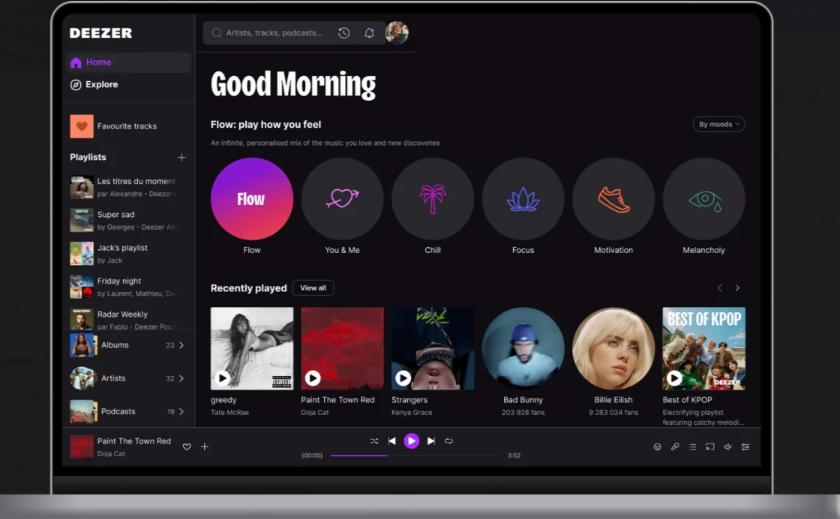840x519 pixels.
Task: Open Favourite tracks heart tile
Action: [x=81, y=126]
